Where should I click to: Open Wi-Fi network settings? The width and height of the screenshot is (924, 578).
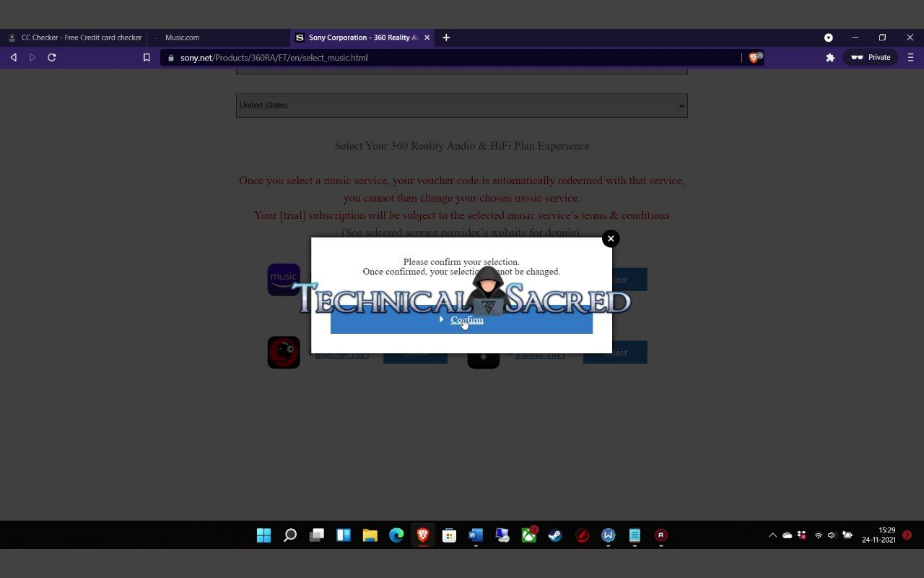[x=818, y=535]
